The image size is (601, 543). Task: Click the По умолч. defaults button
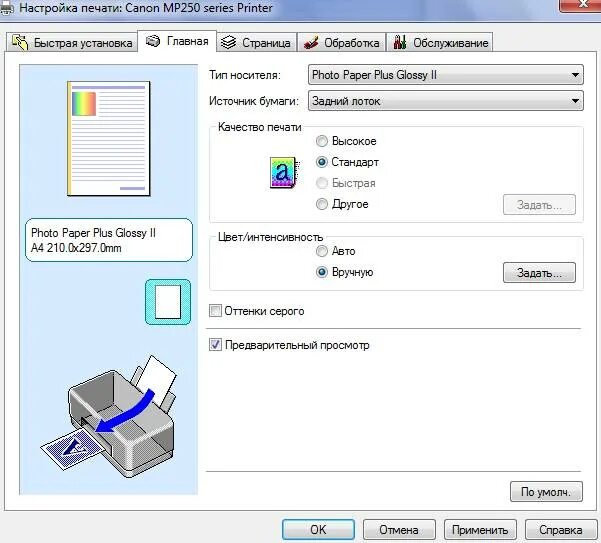(x=546, y=492)
